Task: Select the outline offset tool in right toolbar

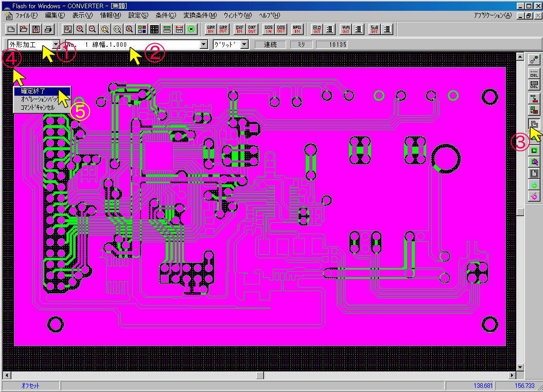Action: click(x=534, y=124)
